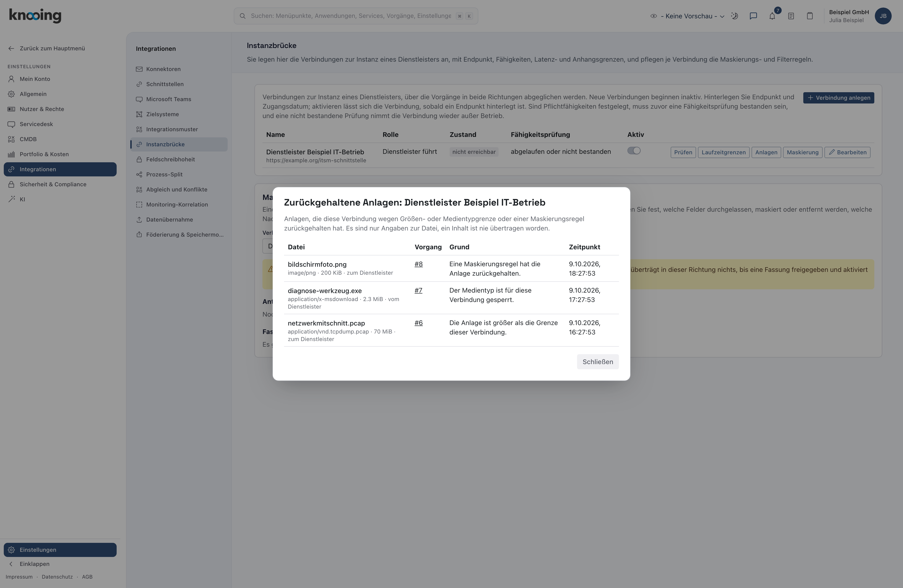Click the knooing logo
Image resolution: width=903 pixels, height=588 pixels.
point(35,16)
